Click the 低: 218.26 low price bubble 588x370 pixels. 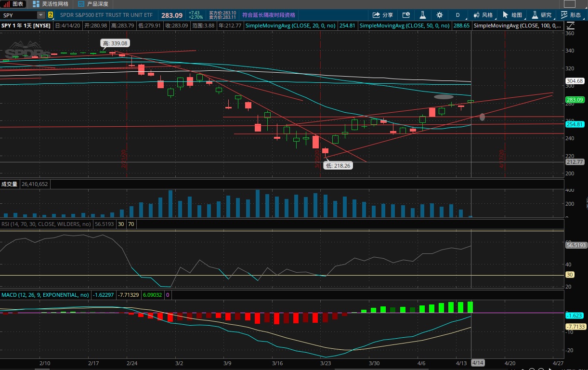(338, 165)
